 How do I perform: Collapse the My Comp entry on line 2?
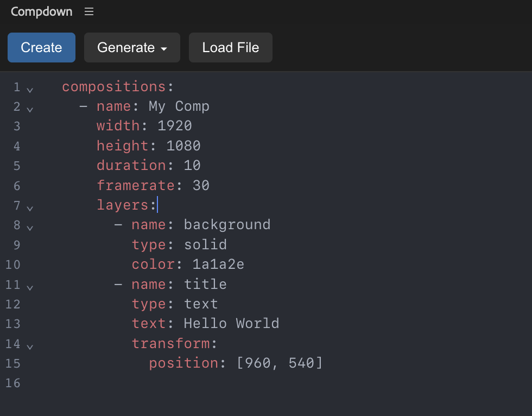pyautogui.click(x=29, y=109)
